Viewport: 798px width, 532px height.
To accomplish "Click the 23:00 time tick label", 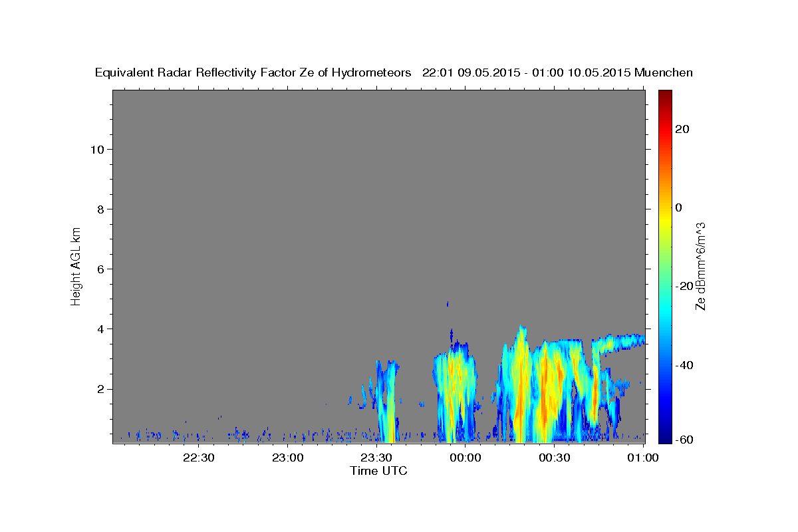I will point(288,458).
